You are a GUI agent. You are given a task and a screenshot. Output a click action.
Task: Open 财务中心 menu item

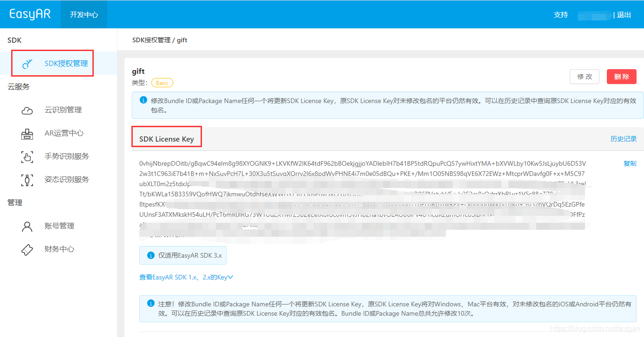(59, 249)
